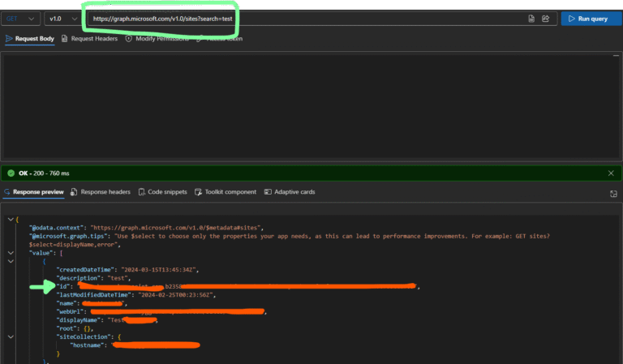Dismiss the OK 200 status message
623x364 pixels.
pyautogui.click(x=611, y=173)
